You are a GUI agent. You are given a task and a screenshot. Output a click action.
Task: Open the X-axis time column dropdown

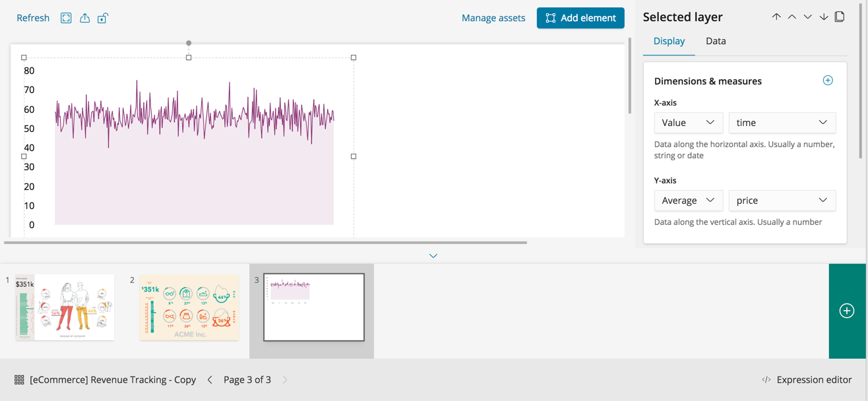point(782,123)
